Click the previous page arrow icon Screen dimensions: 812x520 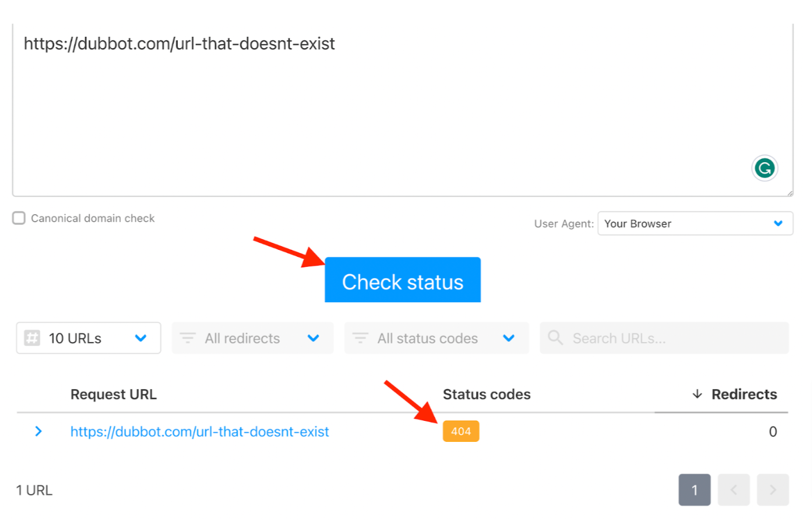coord(734,490)
